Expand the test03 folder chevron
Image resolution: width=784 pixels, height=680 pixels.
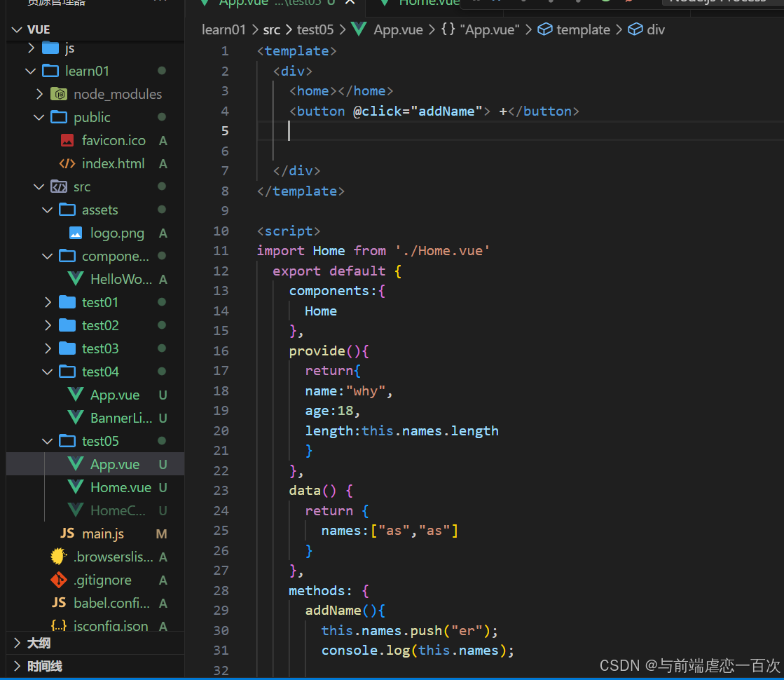click(48, 348)
